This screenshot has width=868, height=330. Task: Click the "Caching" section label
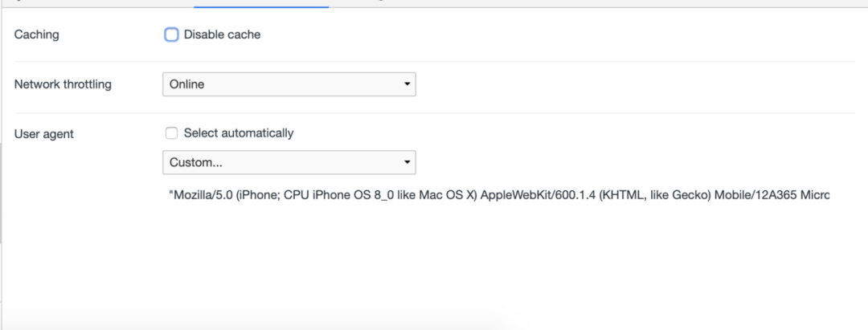(37, 35)
